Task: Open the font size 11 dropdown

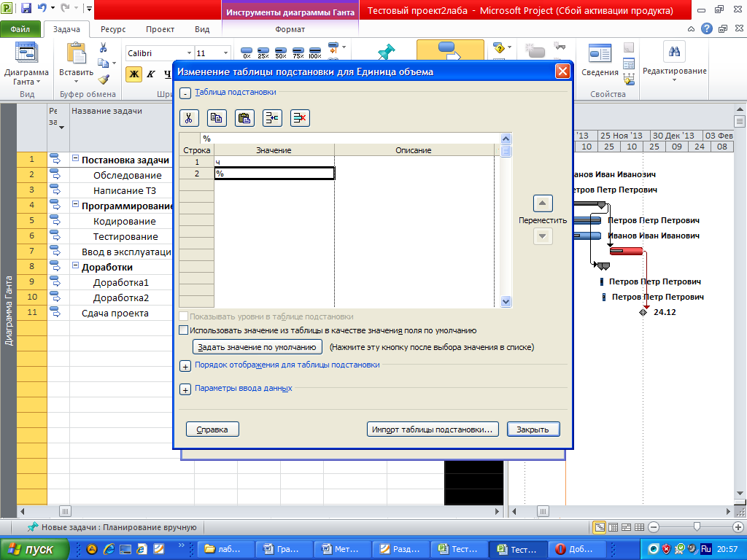Action: pos(225,52)
